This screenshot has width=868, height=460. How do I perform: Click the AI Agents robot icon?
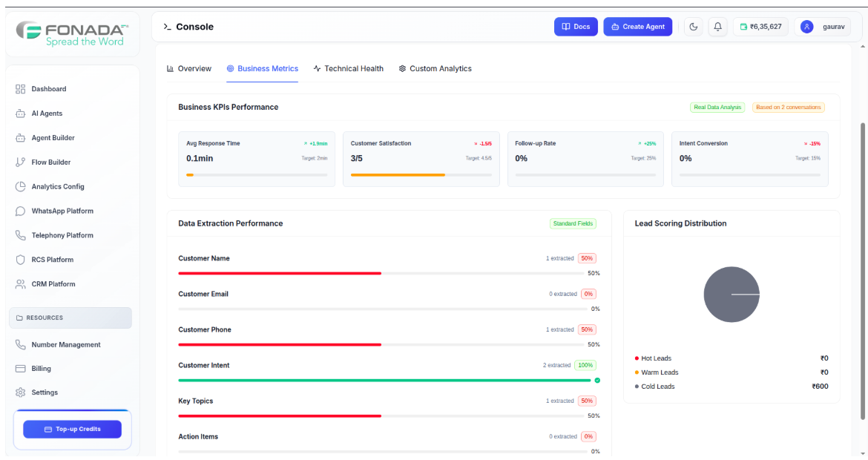pos(21,114)
